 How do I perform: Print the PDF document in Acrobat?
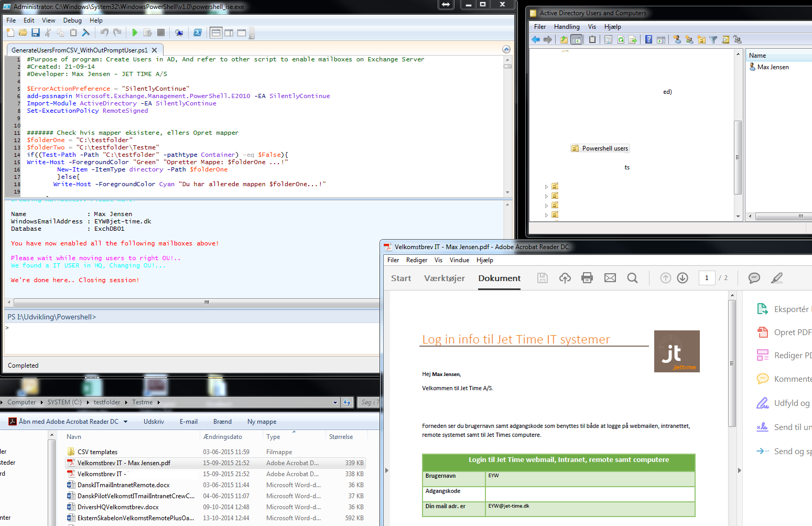point(587,278)
